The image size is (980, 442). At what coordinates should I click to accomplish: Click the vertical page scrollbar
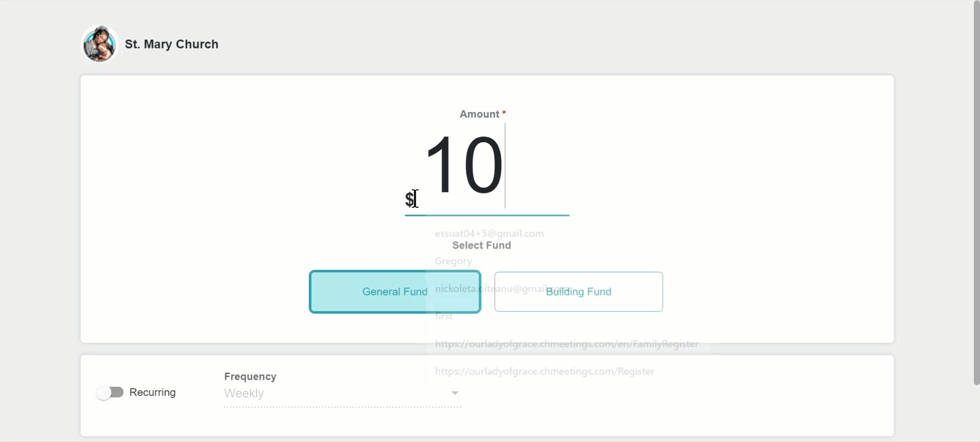(976, 193)
